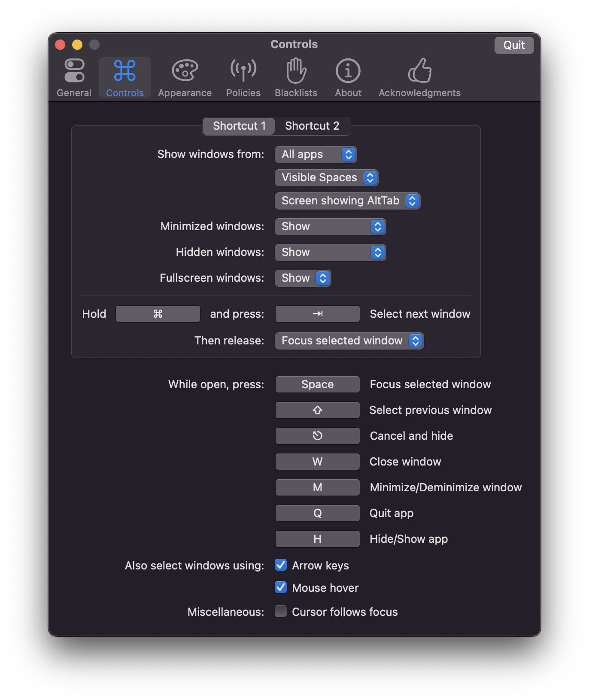Expand the Visible Spaces dropdown
The image size is (589, 700).
coord(326,178)
